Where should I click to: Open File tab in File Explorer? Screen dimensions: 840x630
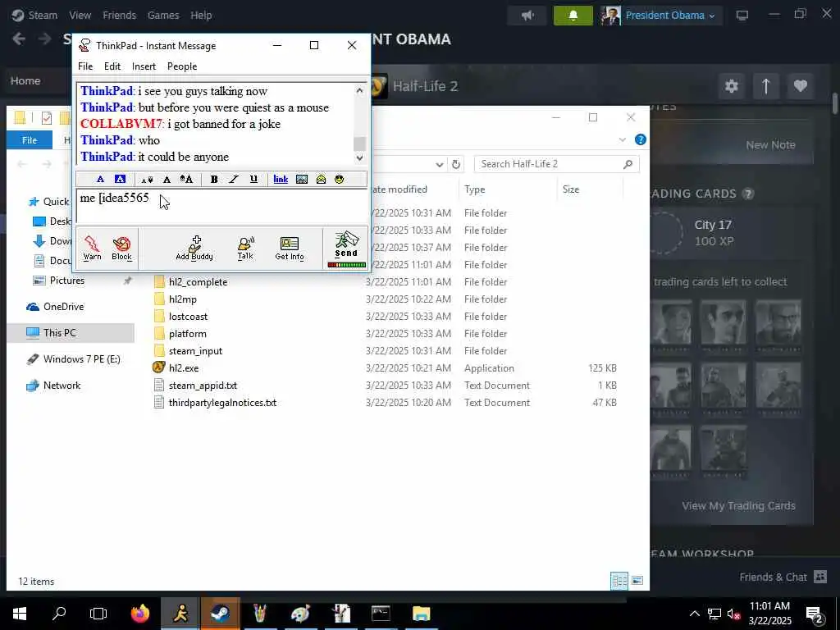[x=30, y=140]
